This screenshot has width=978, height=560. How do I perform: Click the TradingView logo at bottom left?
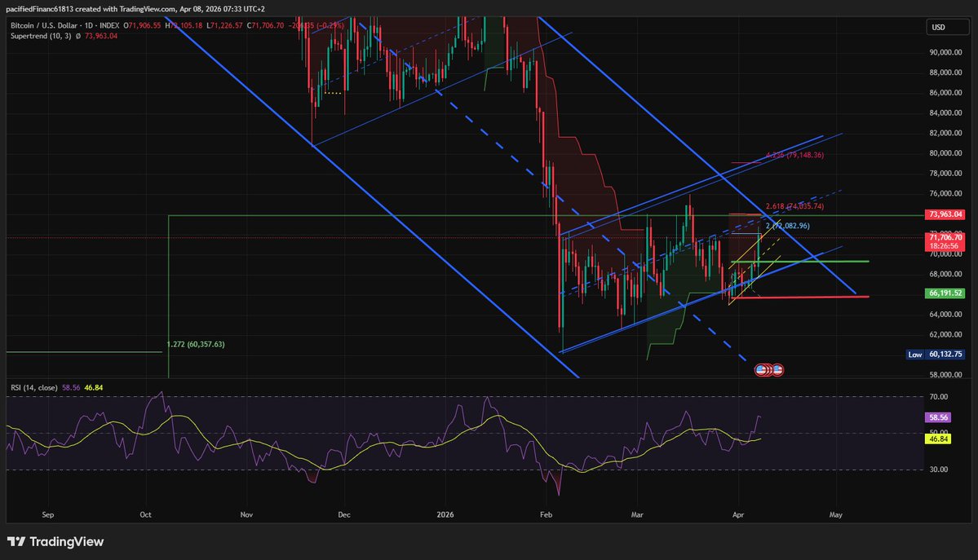55,541
